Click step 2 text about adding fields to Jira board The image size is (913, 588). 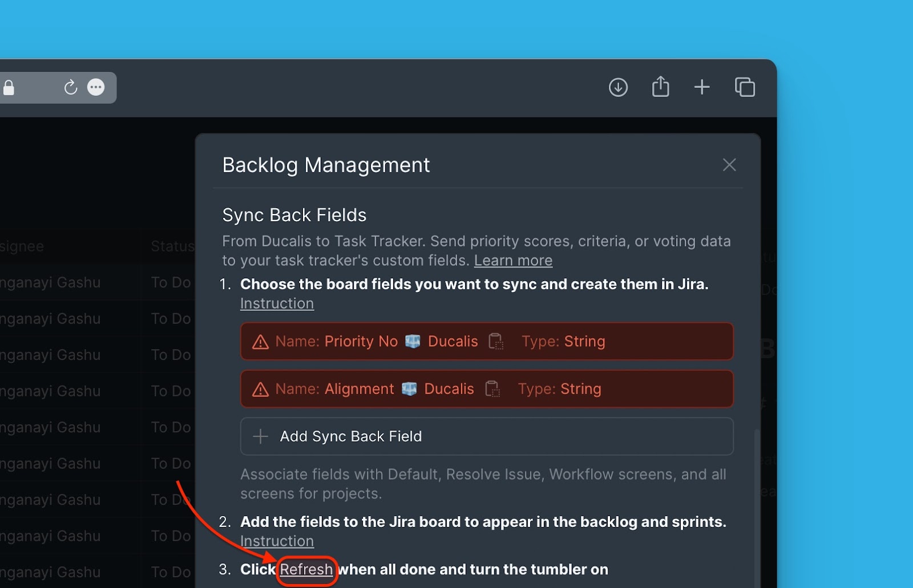483,522
